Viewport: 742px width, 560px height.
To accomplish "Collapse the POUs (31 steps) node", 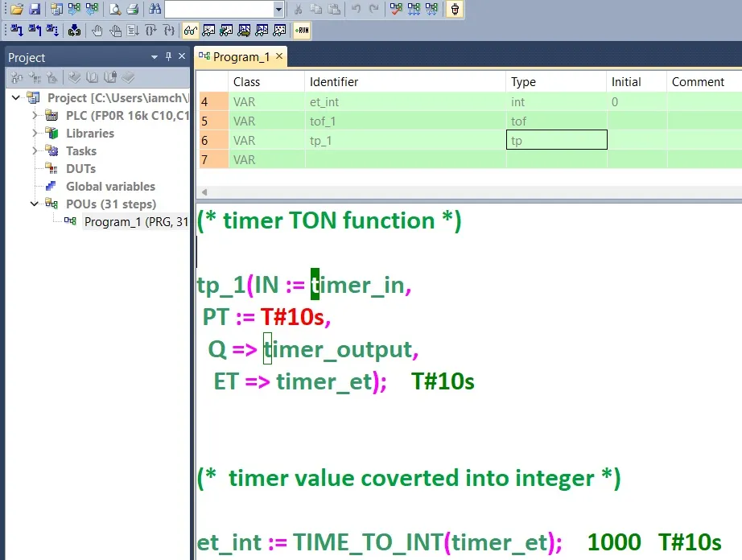I will point(34,204).
